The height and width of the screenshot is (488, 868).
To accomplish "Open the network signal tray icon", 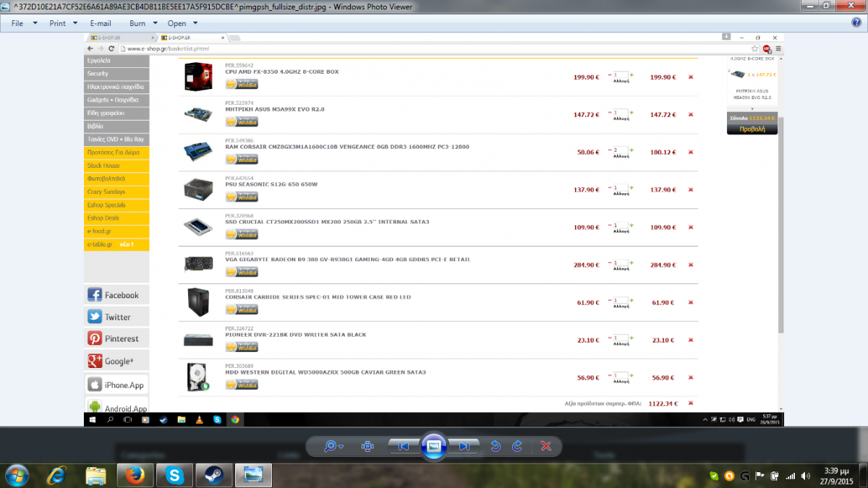I will pyautogui.click(x=789, y=476).
